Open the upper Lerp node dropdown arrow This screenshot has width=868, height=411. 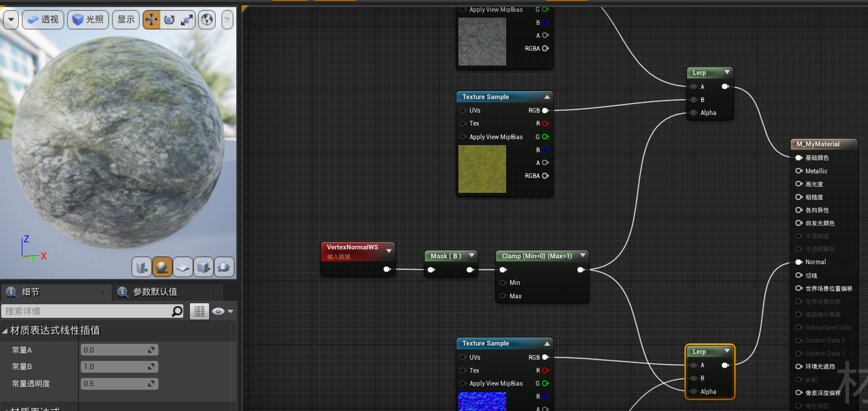click(x=727, y=73)
